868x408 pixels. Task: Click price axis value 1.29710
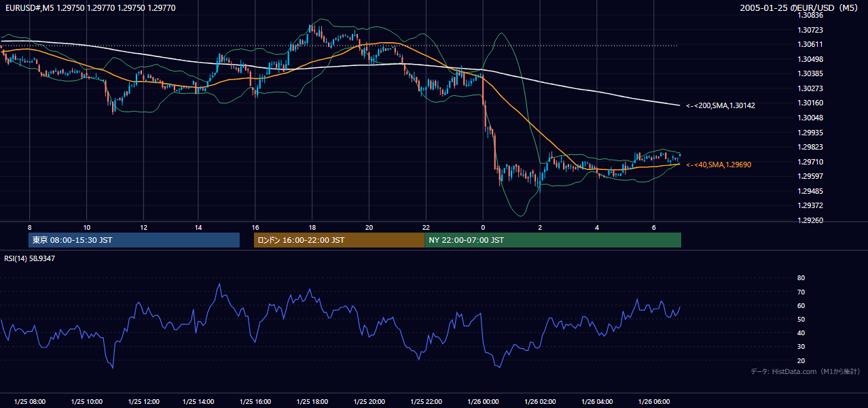click(810, 162)
